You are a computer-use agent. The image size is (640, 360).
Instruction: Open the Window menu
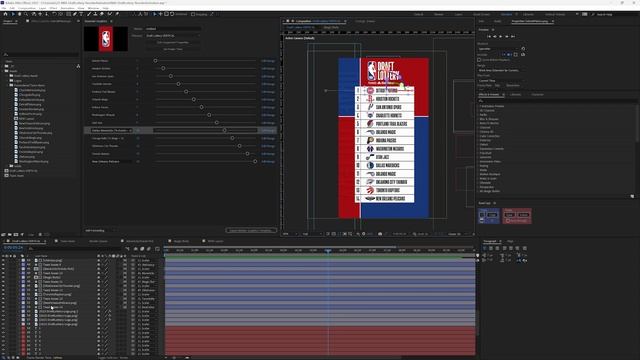93,8
